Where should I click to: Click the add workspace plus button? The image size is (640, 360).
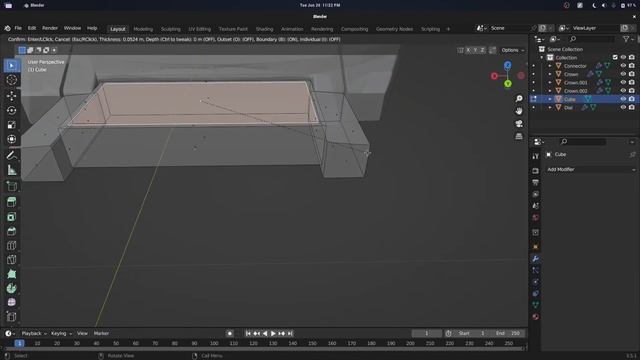[448, 29]
